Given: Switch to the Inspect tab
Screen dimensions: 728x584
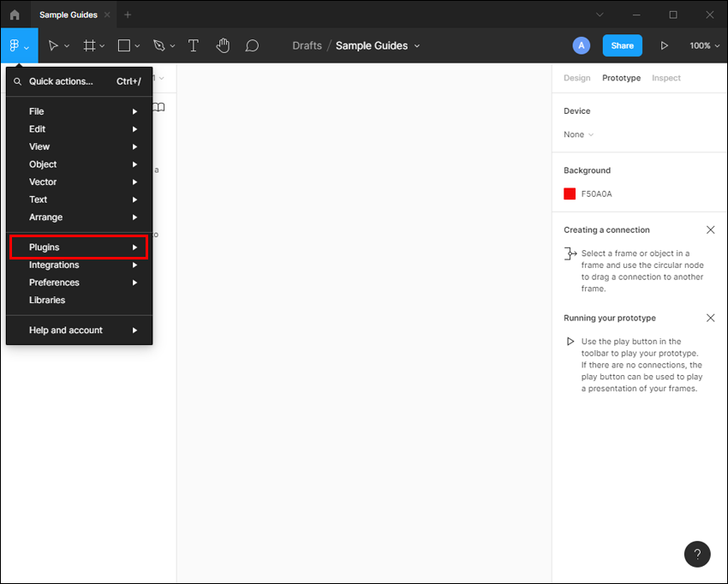Looking at the screenshot, I should click(x=665, y=78).
